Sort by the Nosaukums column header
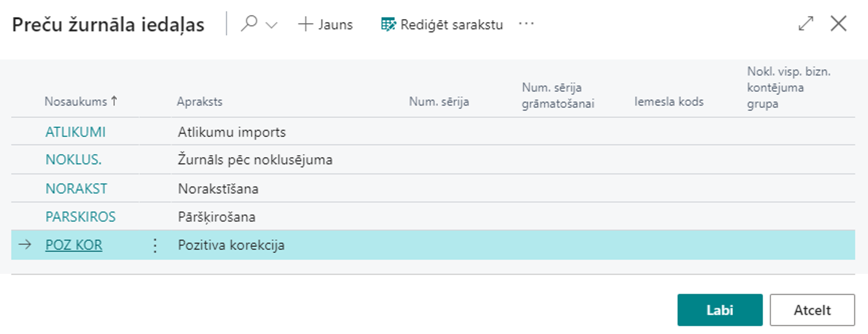The image size is (868, 334). click(76, 102)
